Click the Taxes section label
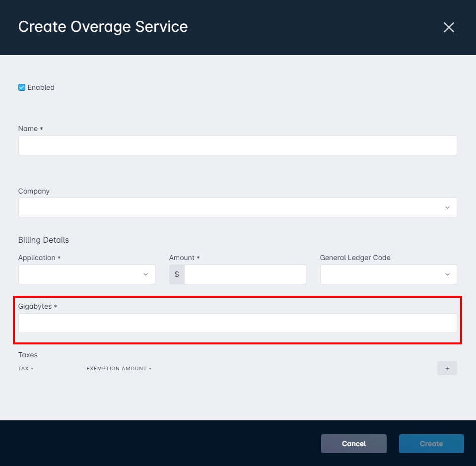The height and width of the screenshot is (466, 476). point(28,355)
